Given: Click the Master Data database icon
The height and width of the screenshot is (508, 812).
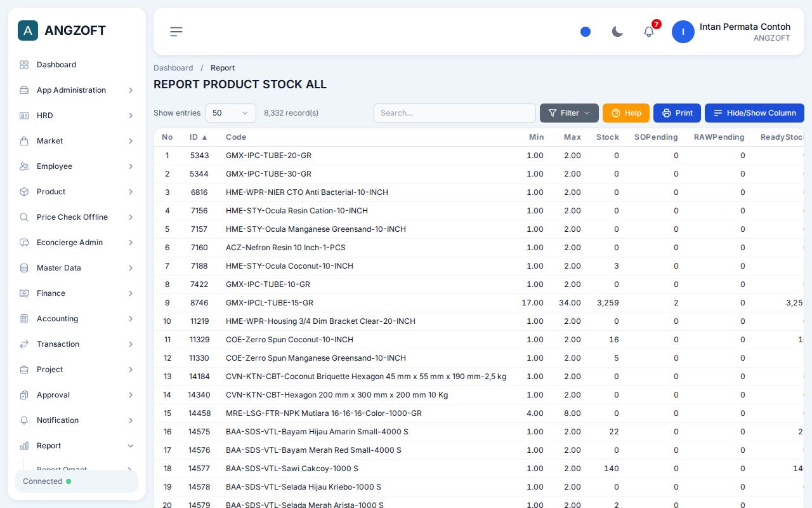Looking at the screenshot, I should [24, 268].
